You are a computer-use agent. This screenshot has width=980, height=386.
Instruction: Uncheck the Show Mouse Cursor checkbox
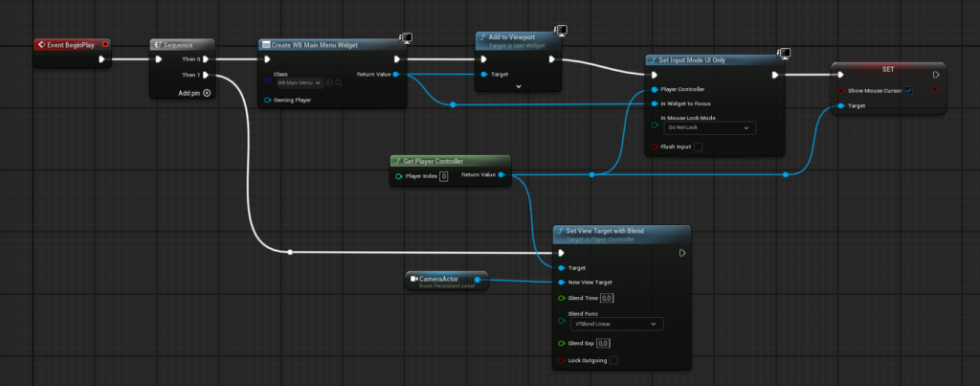point(907,90)
